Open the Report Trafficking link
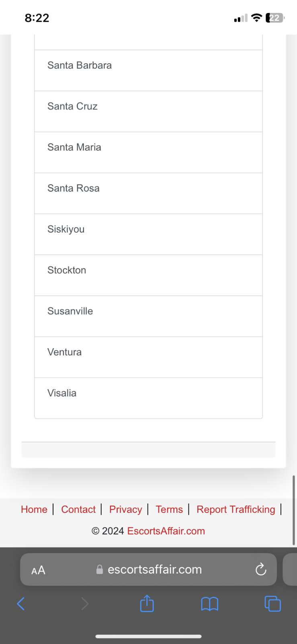This screenshot has width=297, height=644. point(236,509)
